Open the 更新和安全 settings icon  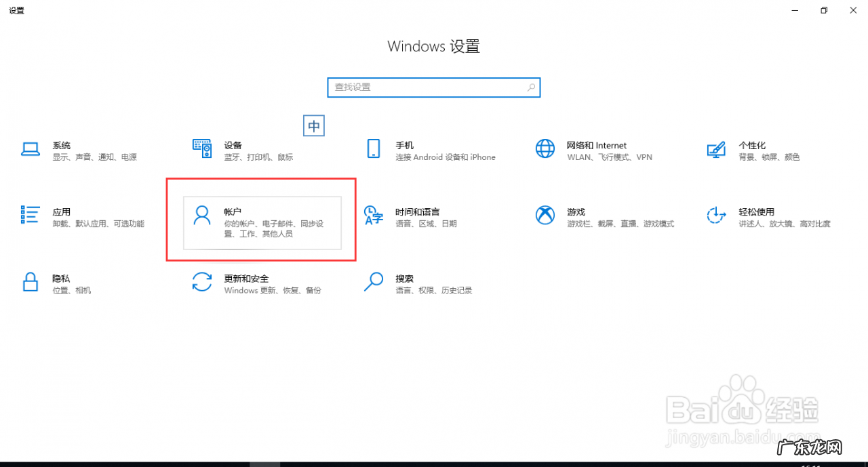click(202, 283)
